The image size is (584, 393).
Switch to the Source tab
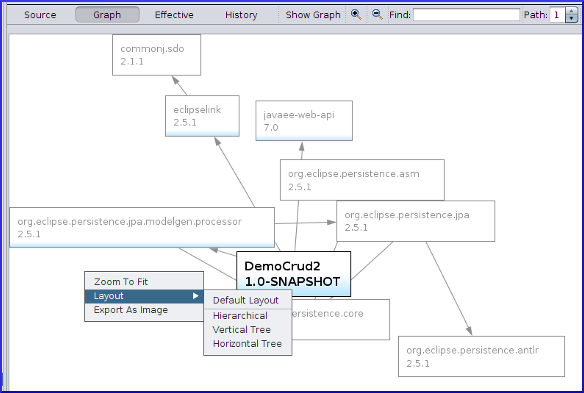(40, 15)
